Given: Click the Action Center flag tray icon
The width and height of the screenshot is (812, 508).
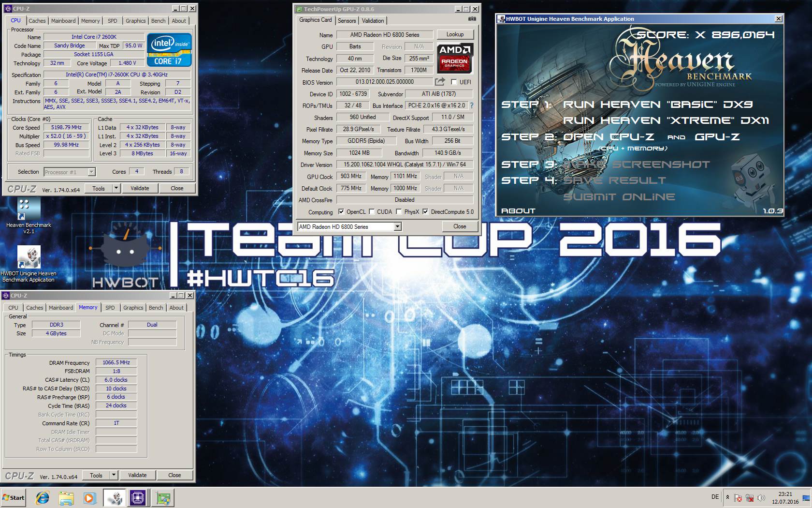Looking at the screenshot, I should (738, 498).
